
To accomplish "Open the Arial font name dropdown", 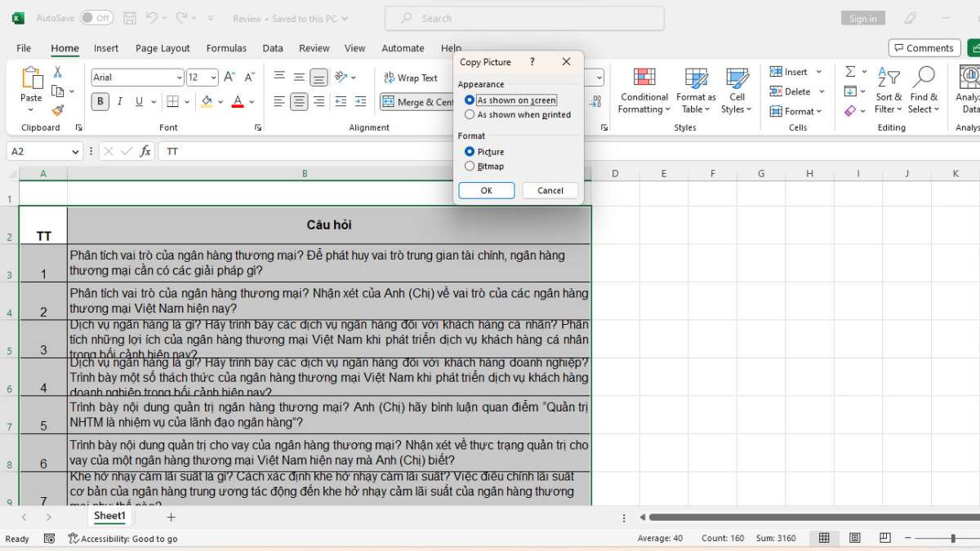I will tap(179, 78).
